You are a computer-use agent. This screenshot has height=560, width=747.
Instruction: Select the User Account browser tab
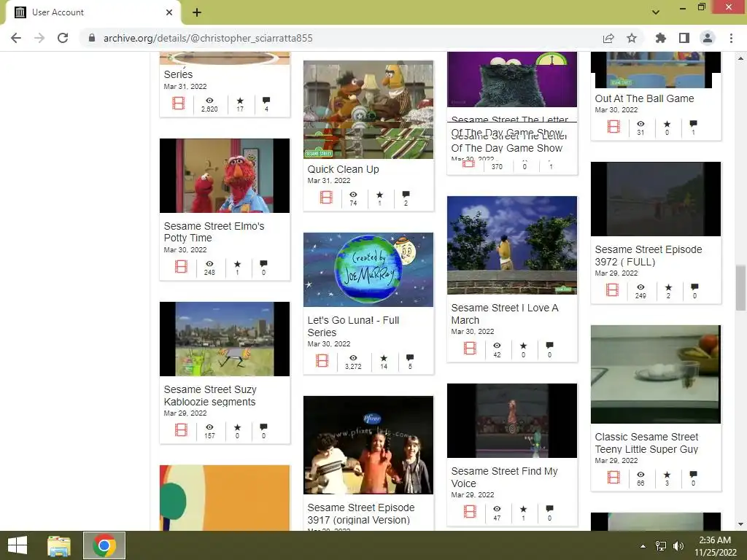point(93,12)
